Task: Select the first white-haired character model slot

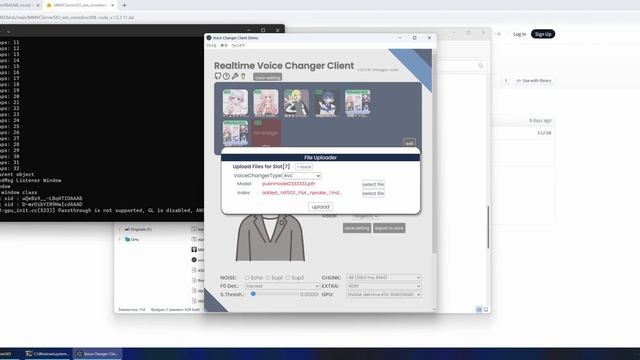Action: coord(235,102)
